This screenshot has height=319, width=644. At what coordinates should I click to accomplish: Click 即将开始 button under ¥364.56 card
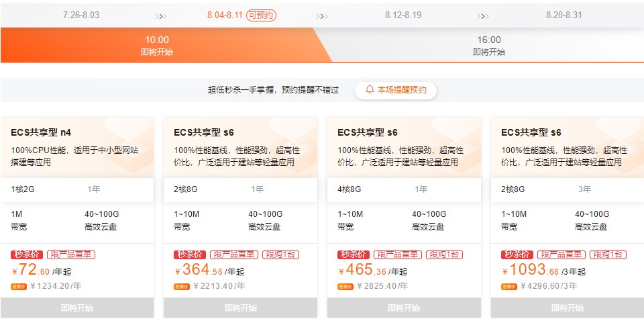[x=240, y=308]
